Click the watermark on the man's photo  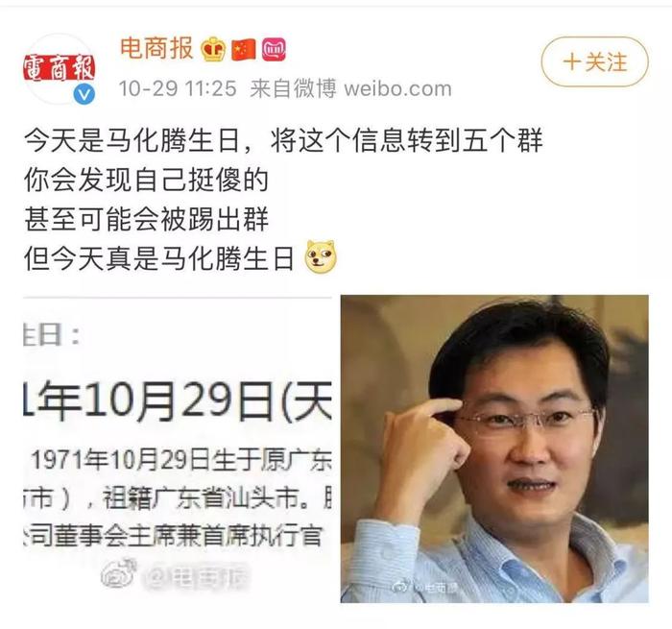point(423,587)
